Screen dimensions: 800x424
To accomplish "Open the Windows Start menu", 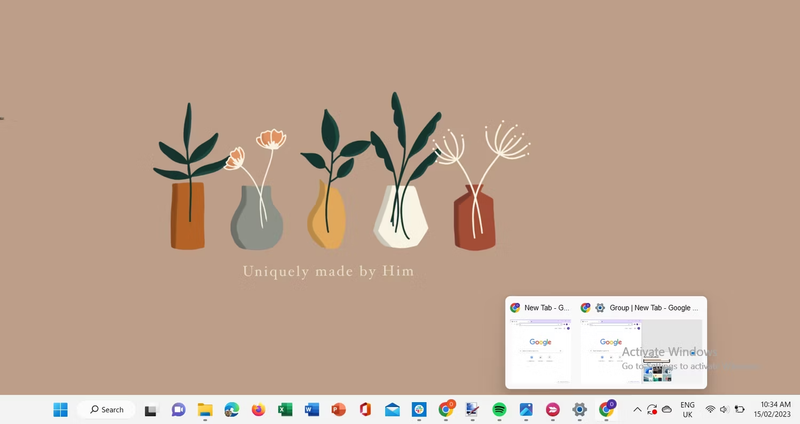I will (60, 409).
